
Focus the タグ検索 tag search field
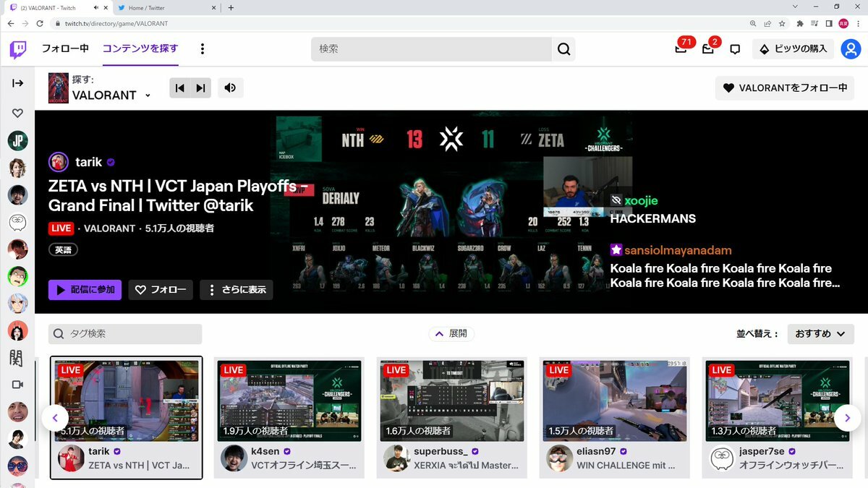click(x=125, y=333)
